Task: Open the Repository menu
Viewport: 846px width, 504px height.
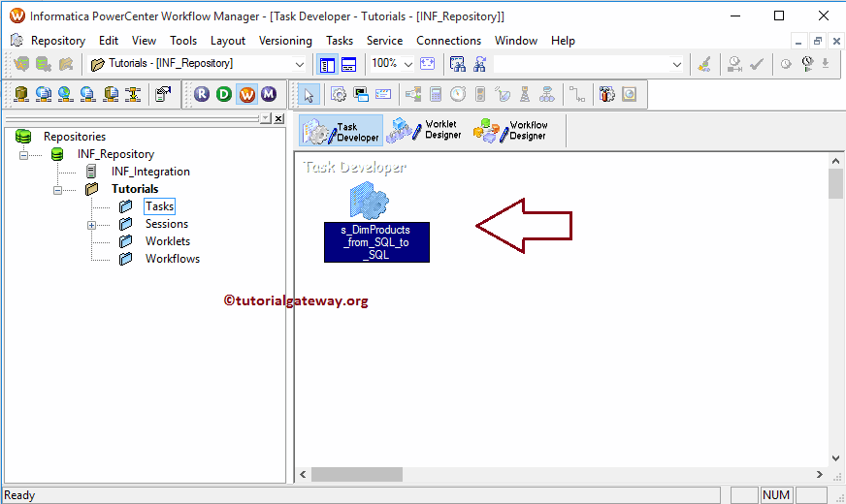Action: 58,41
